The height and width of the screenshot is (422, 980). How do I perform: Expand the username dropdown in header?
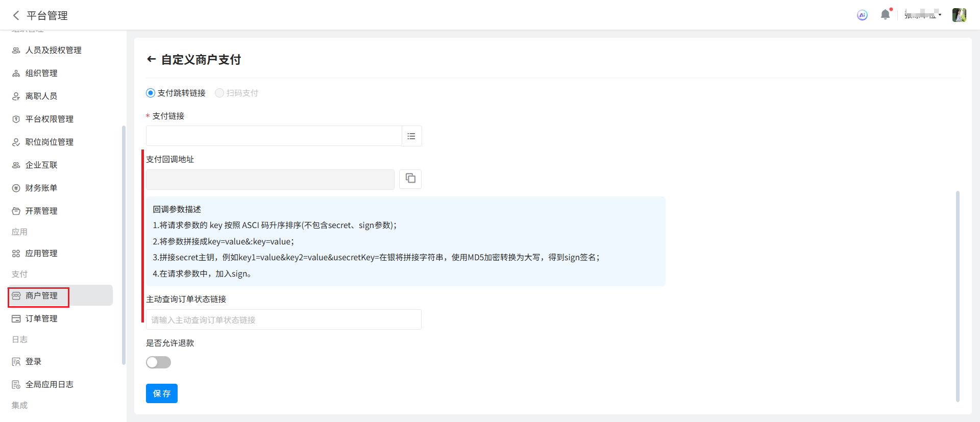(923, 15)
